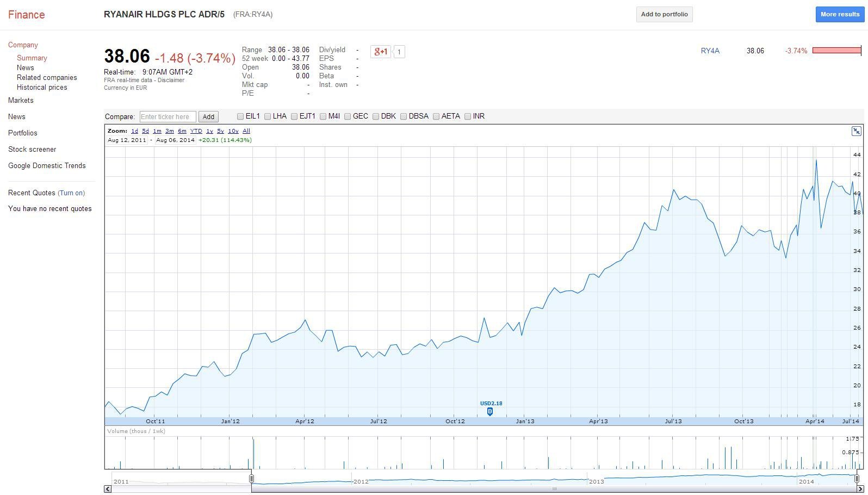
Task: Go to Portfolios page
Action: (x=23, y=133)
